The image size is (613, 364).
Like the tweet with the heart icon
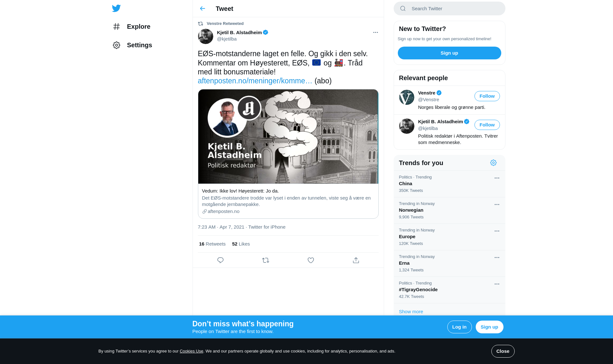(x=311, y=260)
